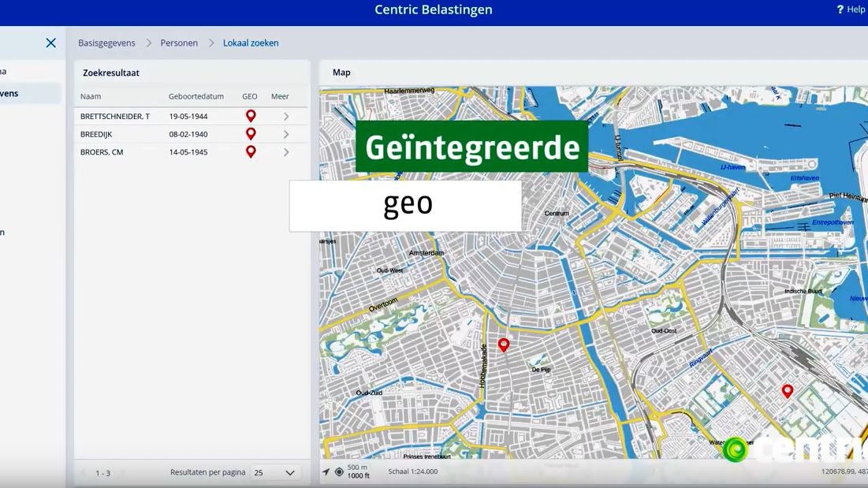The height and width of the screenshot is (488, 868).
Task: Sort by Geboortedatum column header
Action: [x=196, y=96]
